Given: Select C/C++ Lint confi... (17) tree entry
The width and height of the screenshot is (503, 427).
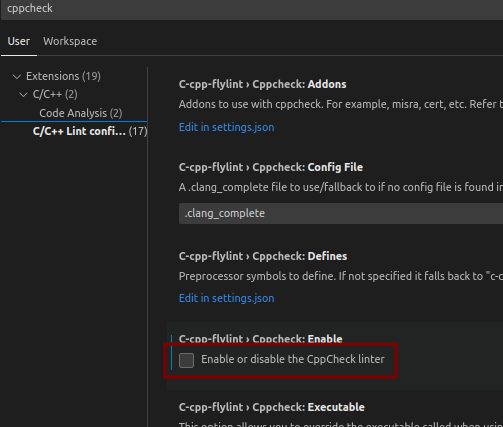Looking at the screenshot, I should point(90,131).
